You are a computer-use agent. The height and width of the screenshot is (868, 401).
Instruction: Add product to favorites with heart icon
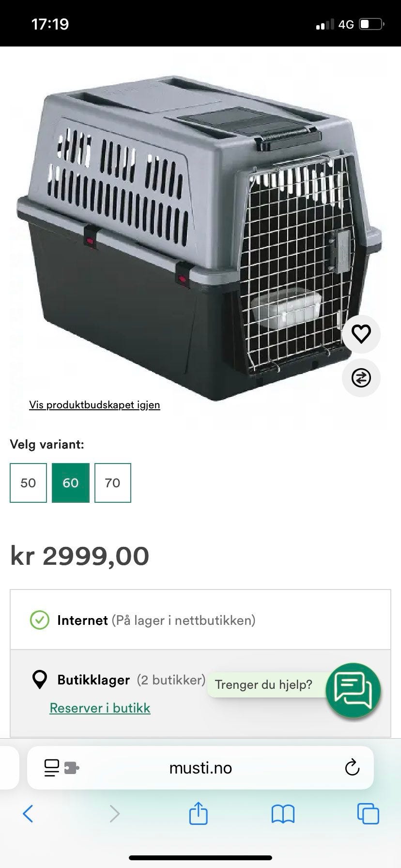point(361,334)
